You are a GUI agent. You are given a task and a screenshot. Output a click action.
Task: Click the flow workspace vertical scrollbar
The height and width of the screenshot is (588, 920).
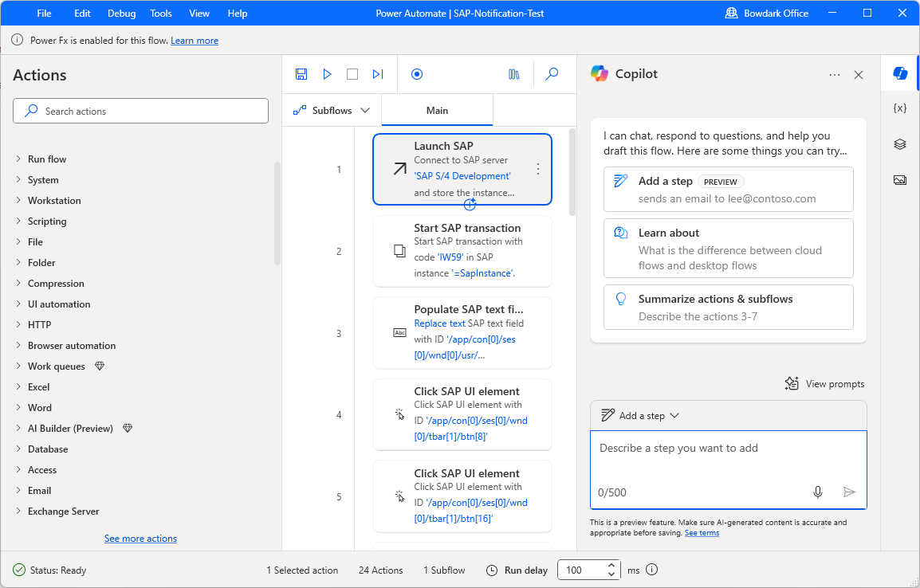click(572, 172)
